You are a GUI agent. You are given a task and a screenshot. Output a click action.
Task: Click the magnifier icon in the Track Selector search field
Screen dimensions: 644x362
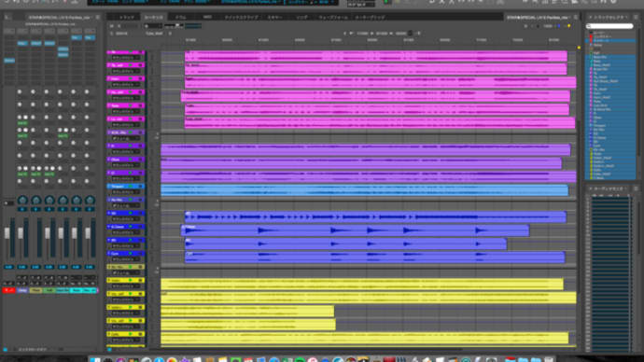point(589,26)
